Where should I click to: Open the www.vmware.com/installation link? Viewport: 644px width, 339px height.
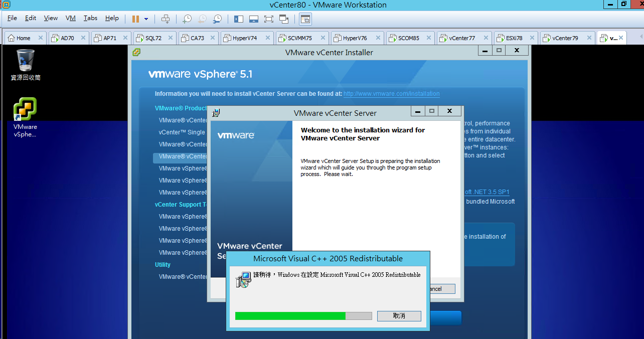coord(391,94)
